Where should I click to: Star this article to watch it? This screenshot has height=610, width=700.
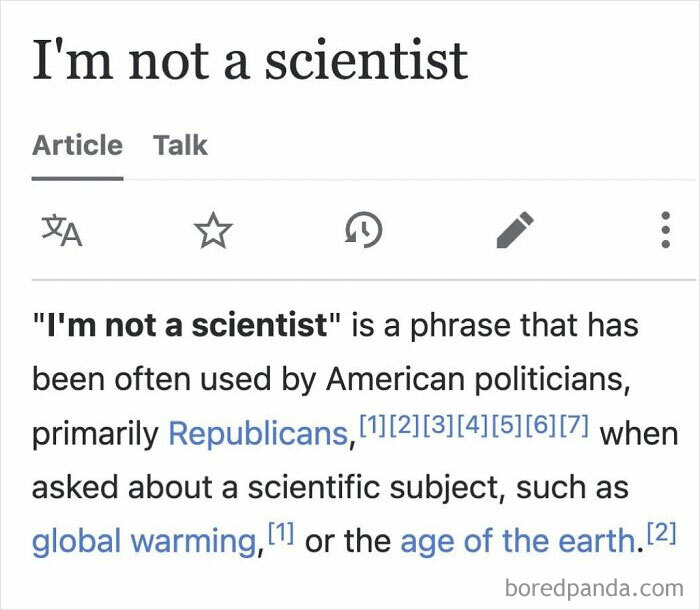(212, 232)
